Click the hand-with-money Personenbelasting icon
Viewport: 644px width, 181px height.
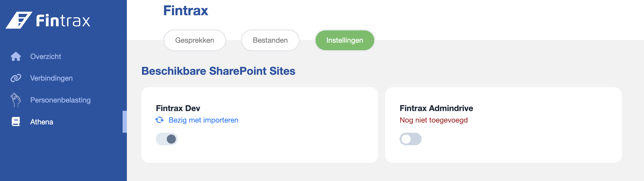pyautogui.click(x=16, y=100)
